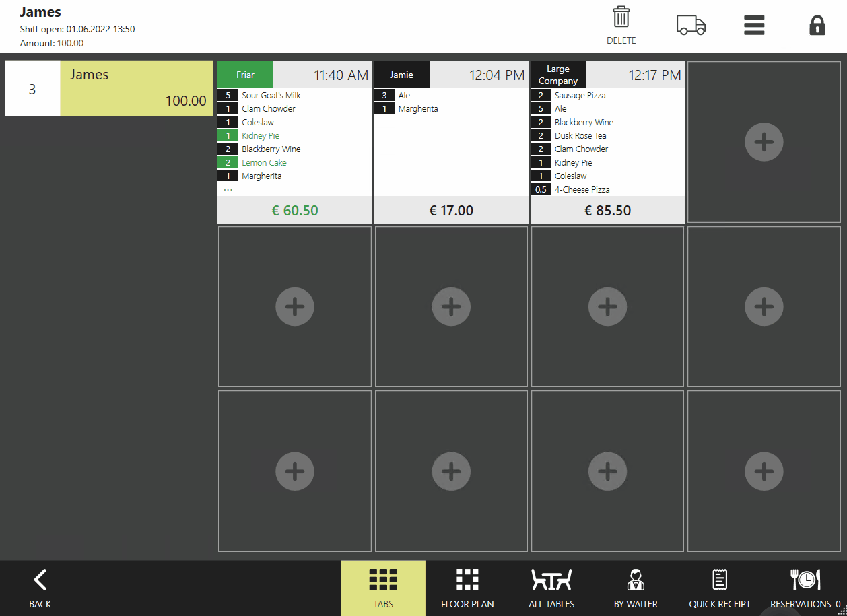This screenshot has height=616, width=847.
Task: Expand Friar order's ellipsis for more items
Action: (x=228, y=189)
